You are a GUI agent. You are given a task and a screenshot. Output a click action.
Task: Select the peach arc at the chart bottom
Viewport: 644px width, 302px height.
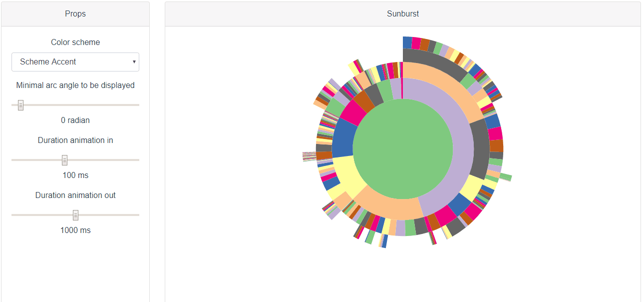click(x=399, y=202)
